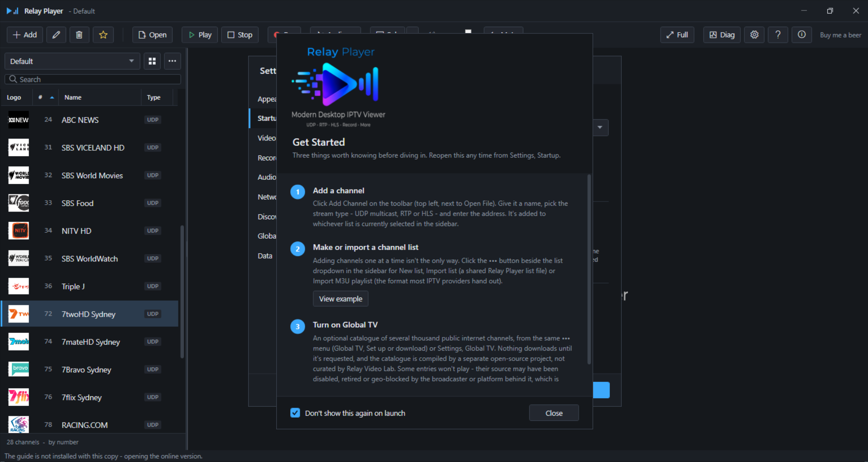Open the dropdown in the Settings panel
The width and height of the screenshot is (868, 462).
click(x=600, y=127)
